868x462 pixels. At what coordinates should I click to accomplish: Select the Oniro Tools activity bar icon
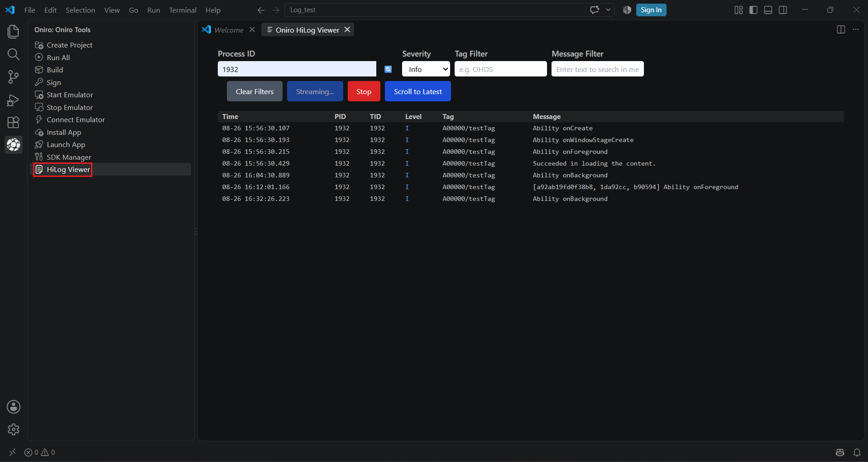point(14,145)
